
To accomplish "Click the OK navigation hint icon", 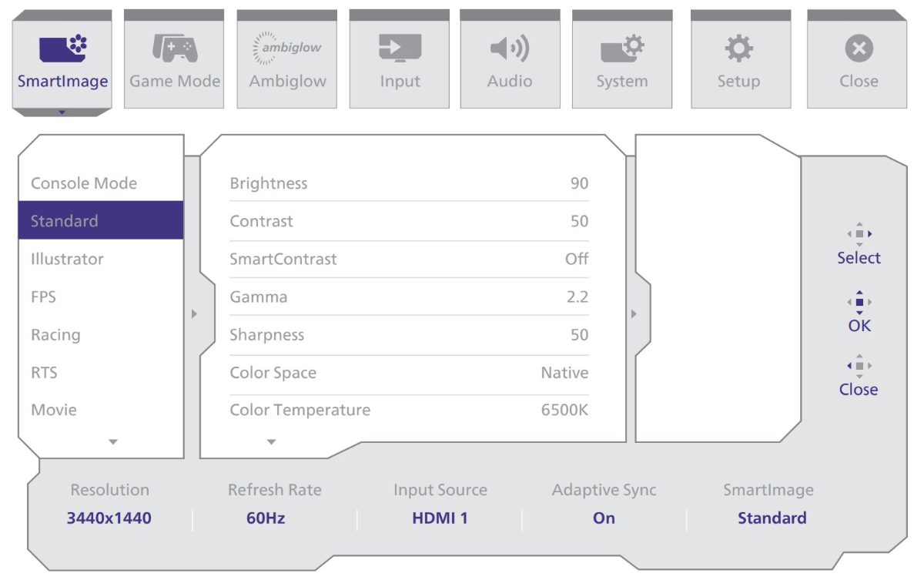I will (859, 301).
